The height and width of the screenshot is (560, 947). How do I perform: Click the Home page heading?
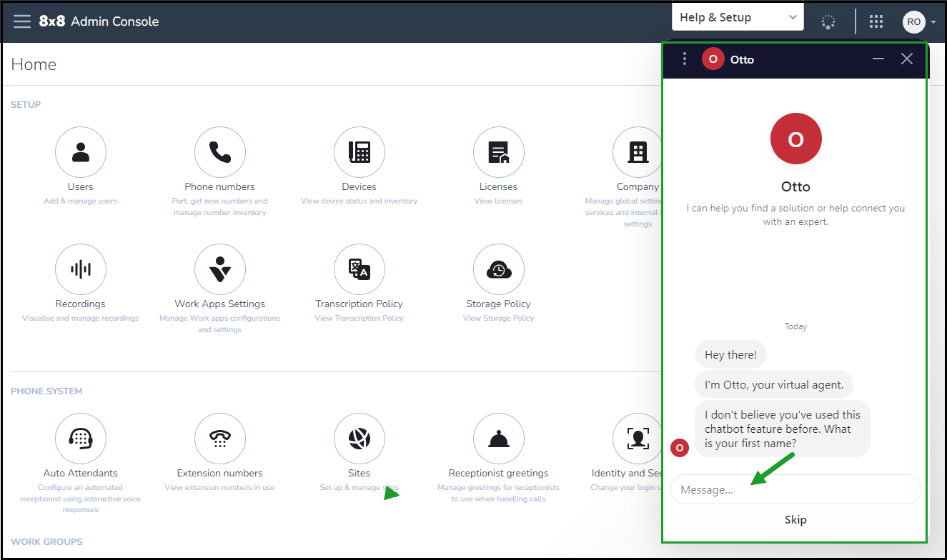[x=34, y=64]
